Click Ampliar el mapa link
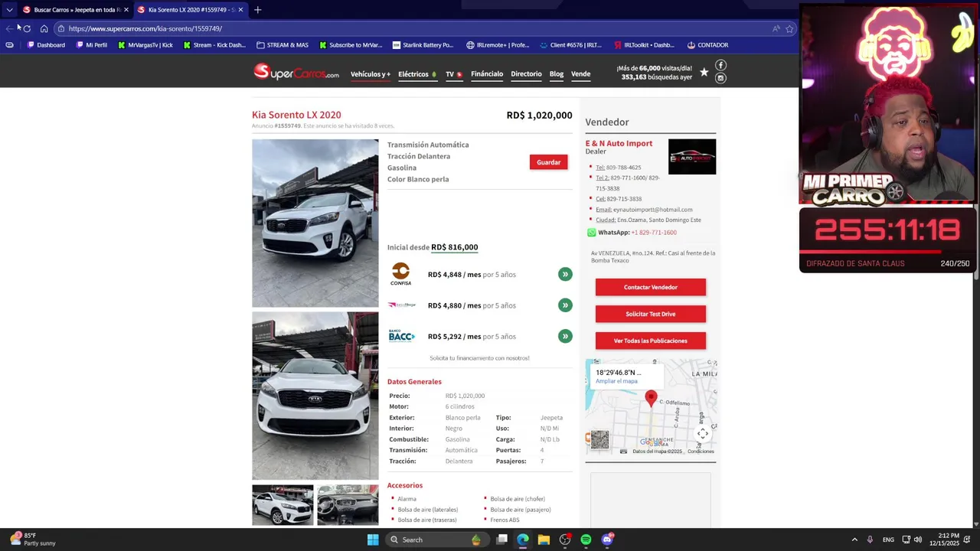980x551 pixels. point(616,381)
